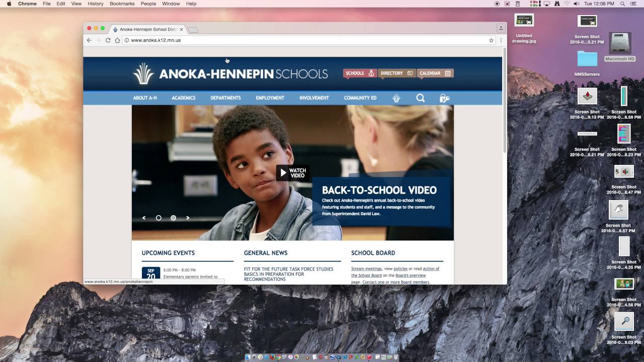
Task: Click the Anoka-Hennepin Schools logo
Action: coord(230,74)
